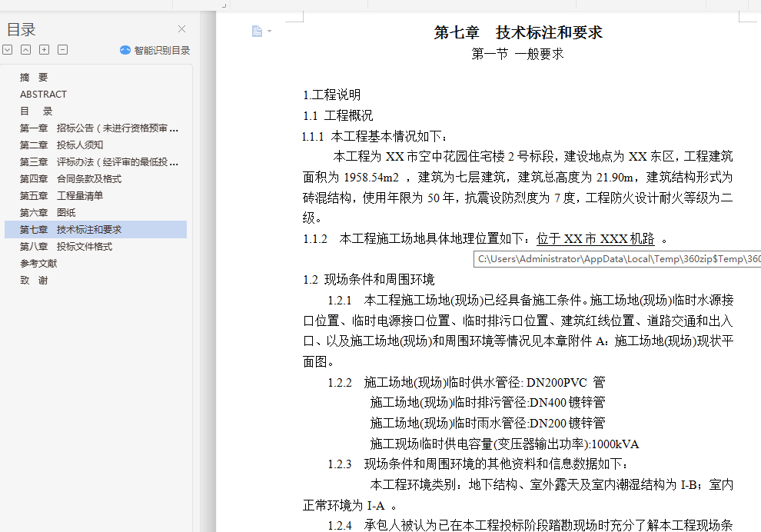The height and width of the screenshot is (532, 761).
Task: Go to 摘 要 in outline
Action: coord(34,77)
